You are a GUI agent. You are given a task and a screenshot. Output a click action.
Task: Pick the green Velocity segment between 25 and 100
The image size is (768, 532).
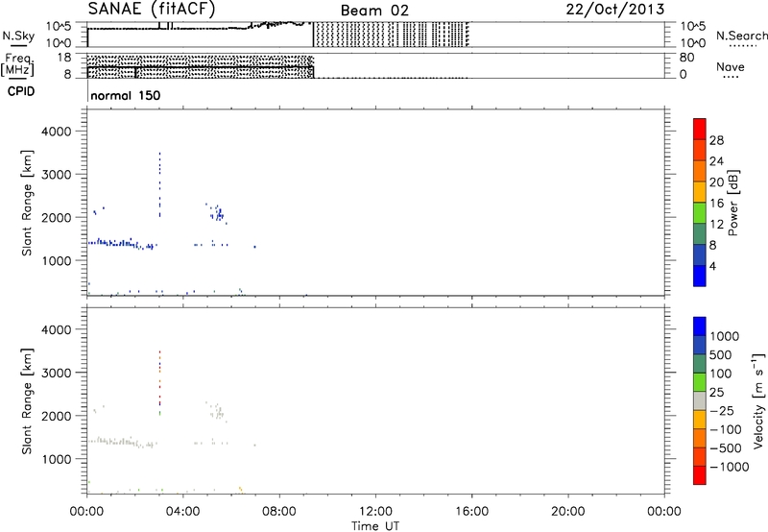point(700,382)
